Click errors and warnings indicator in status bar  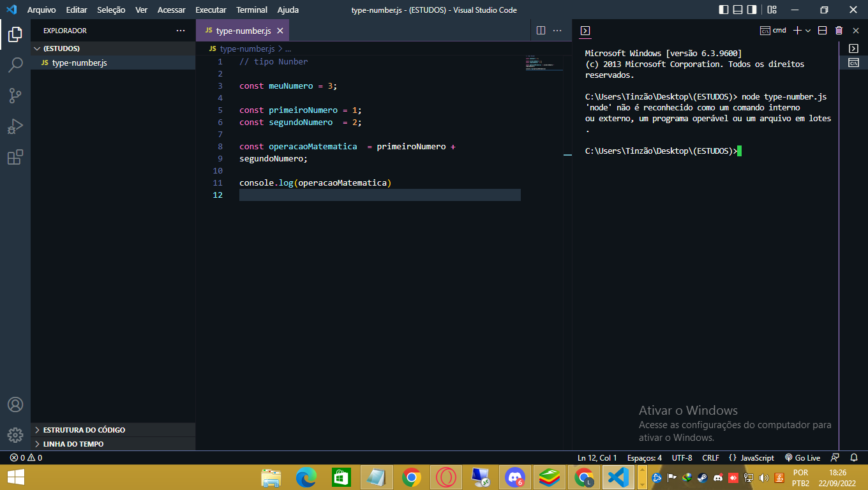coord(26,457)
